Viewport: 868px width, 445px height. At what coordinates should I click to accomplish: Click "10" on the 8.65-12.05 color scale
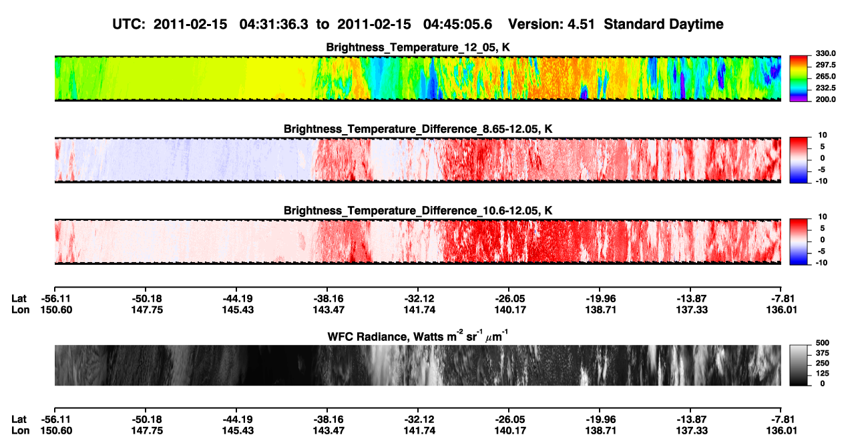pyautogui.click(x=823, y=135)
